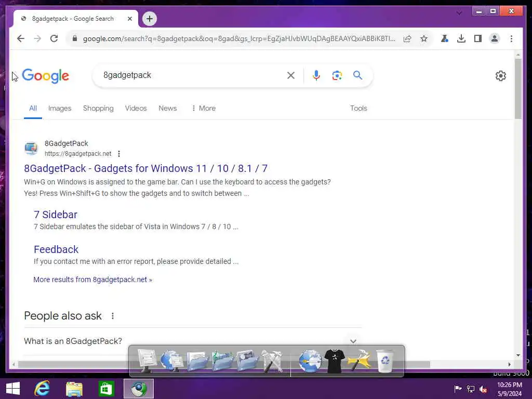The image size is (532, 399).
Task: Click the Chrome profile avatar
Action: (495, 38)
